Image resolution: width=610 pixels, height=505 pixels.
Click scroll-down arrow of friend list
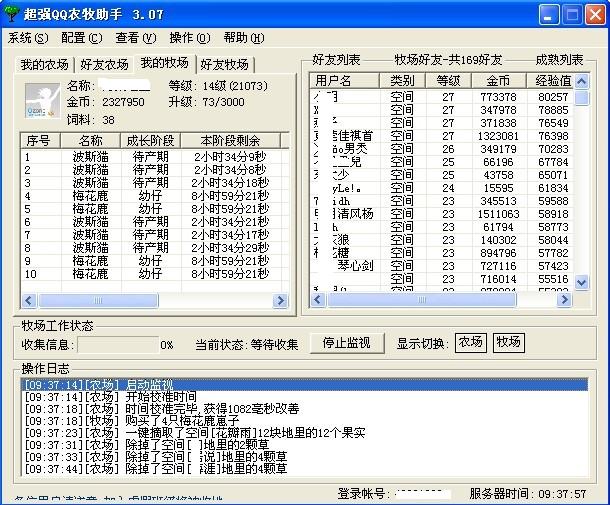[x=581, y=282]
